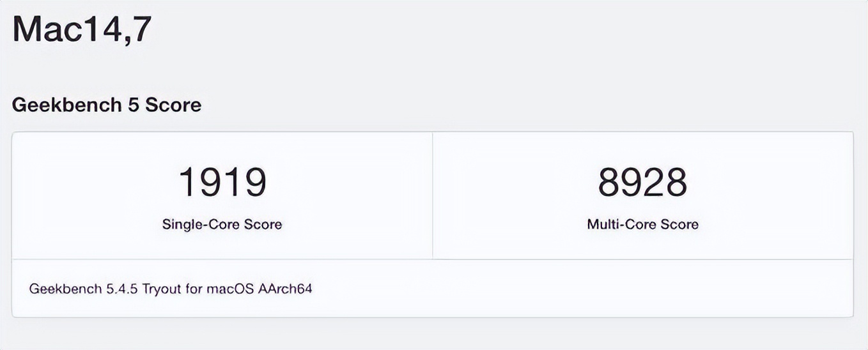Click the word Geekbench in footer row

coord(66,289)
